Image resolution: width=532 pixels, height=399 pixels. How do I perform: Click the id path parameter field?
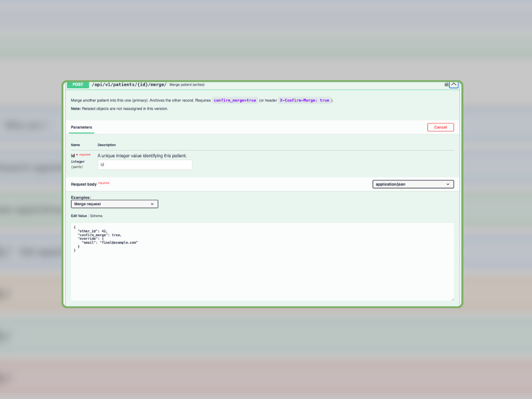tap(145, 164)
